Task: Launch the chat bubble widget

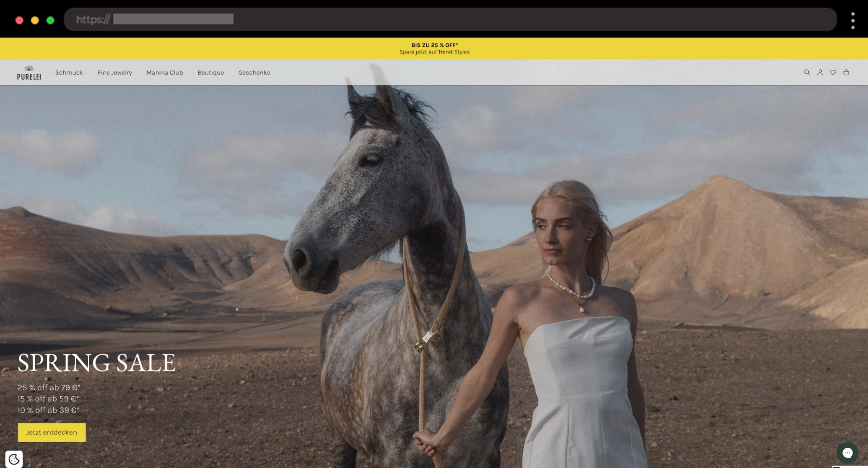Action: click(847, 453)
